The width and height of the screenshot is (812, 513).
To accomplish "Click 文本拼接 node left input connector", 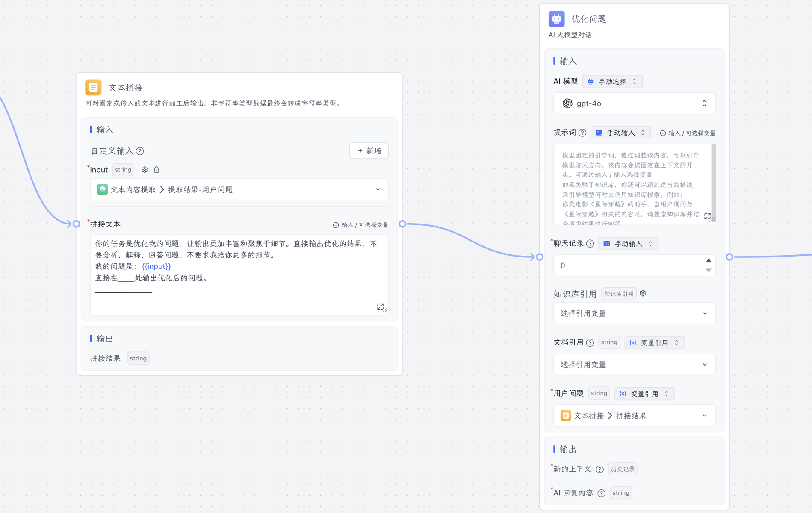I will point(76,224).
